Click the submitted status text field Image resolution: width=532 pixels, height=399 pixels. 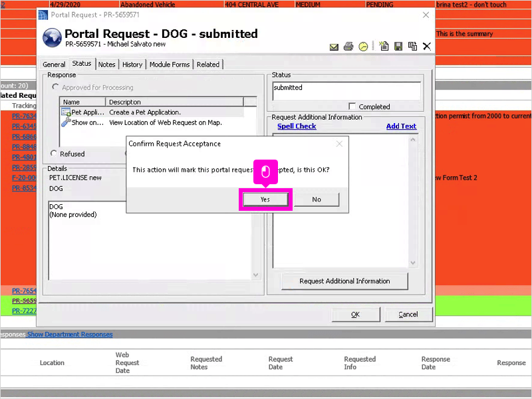[x=346, y=90]
